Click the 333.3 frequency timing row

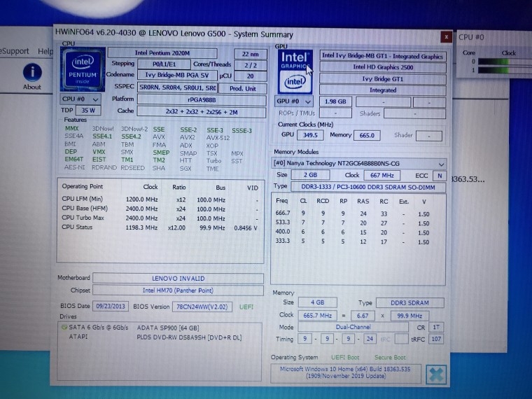tap(353, 241)
